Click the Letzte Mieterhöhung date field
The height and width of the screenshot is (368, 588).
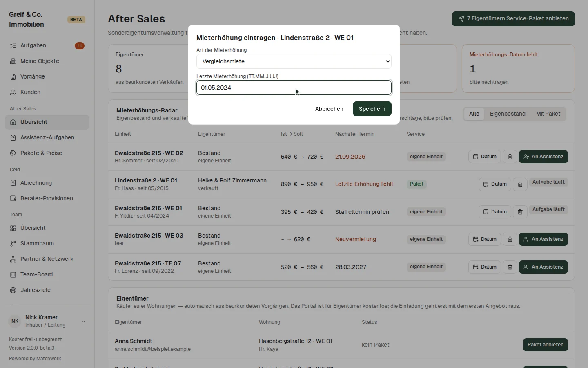(x=294, y=88)
